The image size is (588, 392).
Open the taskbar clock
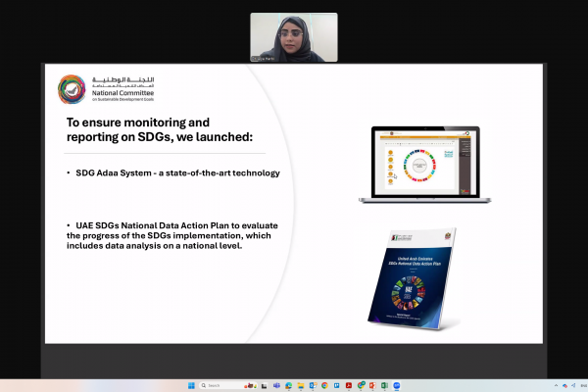pyautogui.click(x=583, y=385)
